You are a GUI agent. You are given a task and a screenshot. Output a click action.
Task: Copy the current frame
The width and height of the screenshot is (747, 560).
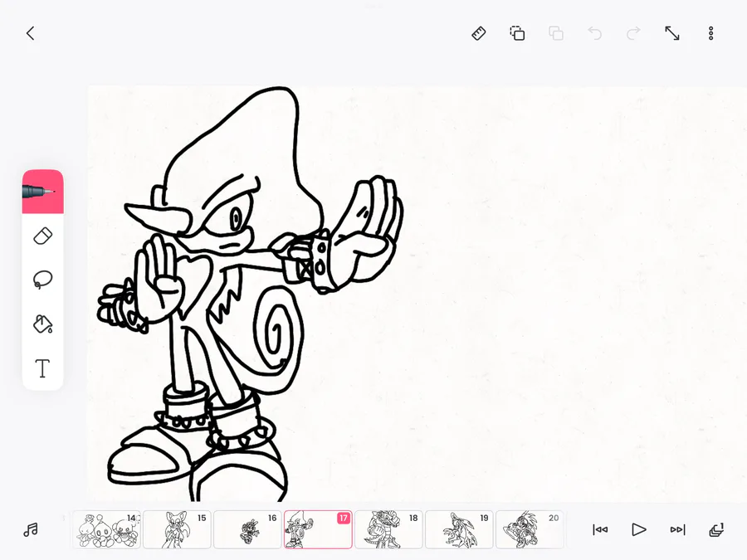click(517, 33)
